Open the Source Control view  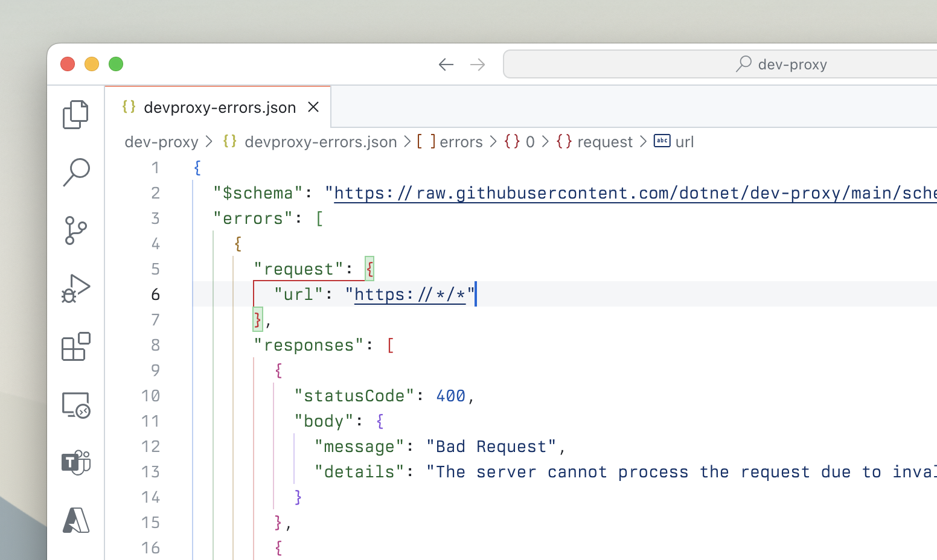pos(75,231)
